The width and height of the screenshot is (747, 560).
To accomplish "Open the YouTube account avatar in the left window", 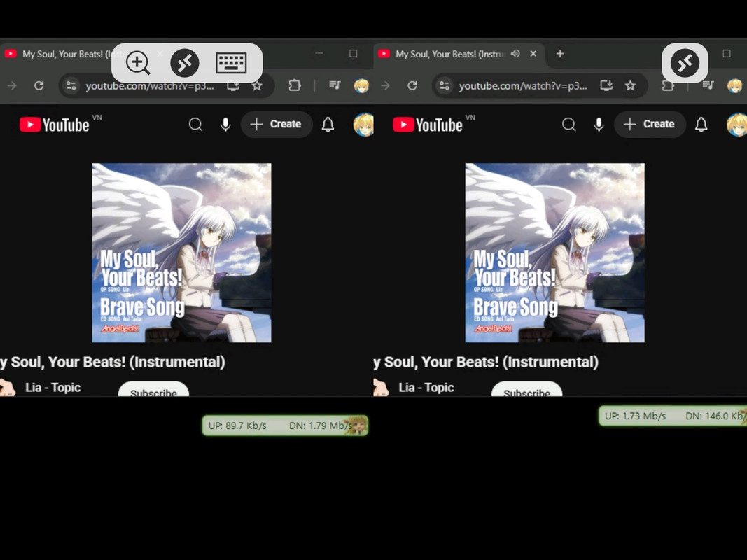I will (x=363, y=125).
